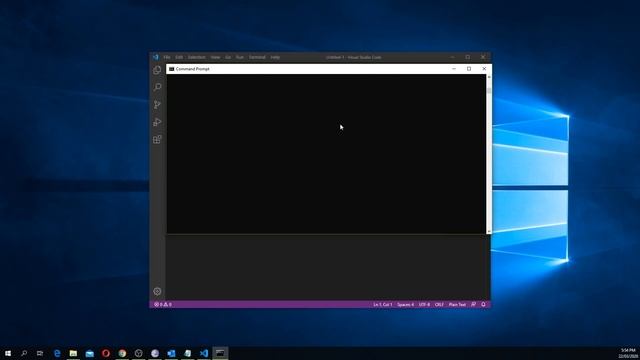Viewport: 640px width, 360px height.
Task: Open the Run menu in VS Code
Action: tap(240, 57)
